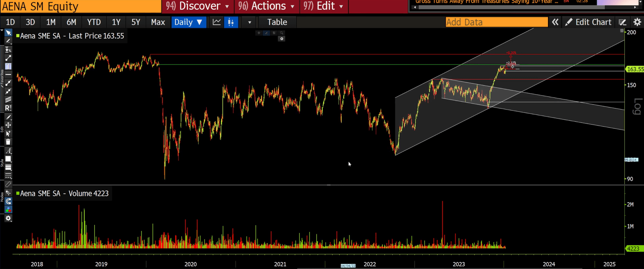
Task: Click the Aena SME SA Last Price legend
Action: (x=70, y=36)
